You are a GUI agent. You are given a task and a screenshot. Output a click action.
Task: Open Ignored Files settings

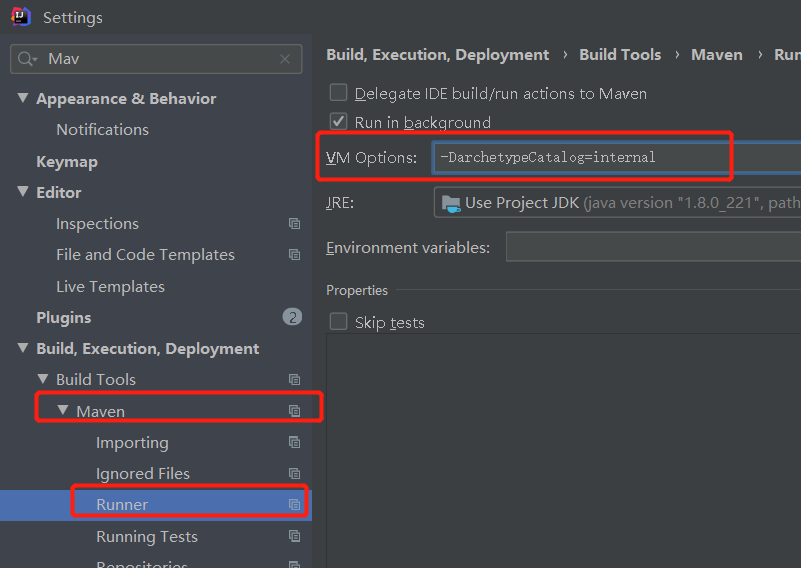143,474
